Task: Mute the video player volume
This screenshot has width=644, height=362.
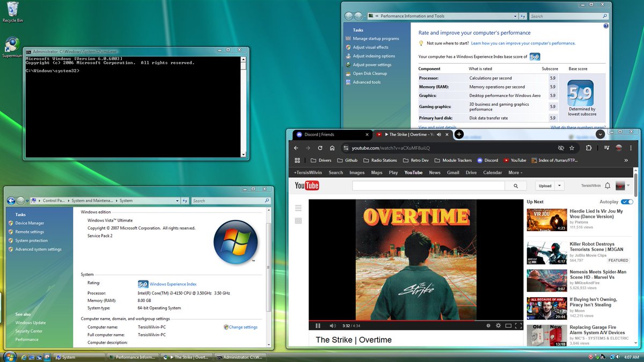Action: click(x=333, y=326)
